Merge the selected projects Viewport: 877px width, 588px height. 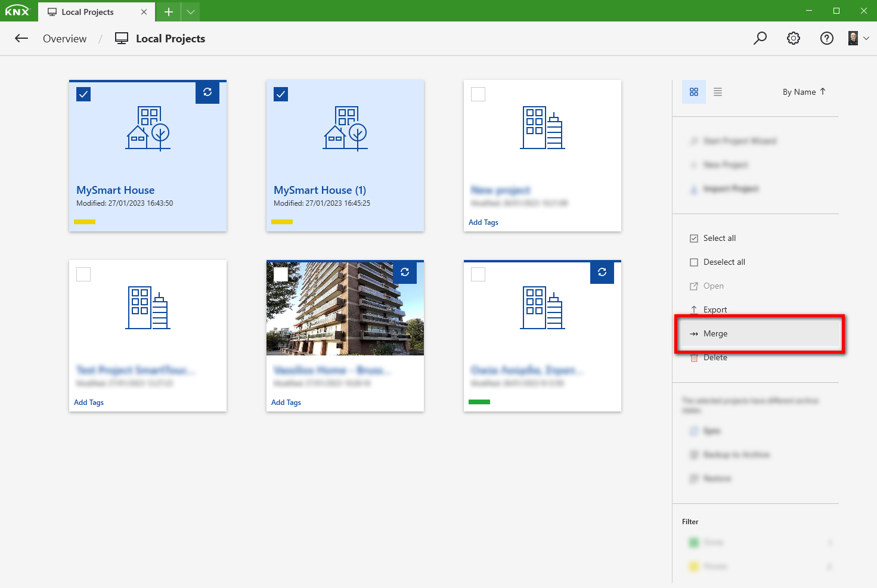coord(715,333)
